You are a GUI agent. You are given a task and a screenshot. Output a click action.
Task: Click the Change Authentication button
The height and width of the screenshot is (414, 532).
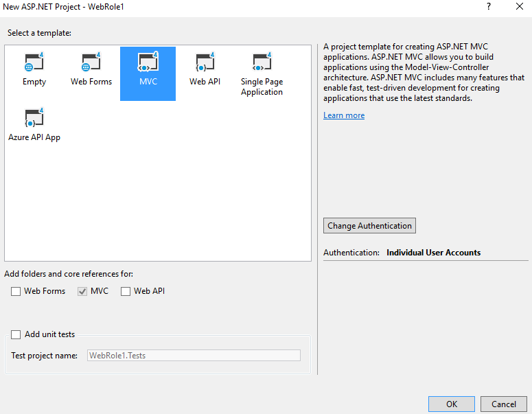pos(369,226)
